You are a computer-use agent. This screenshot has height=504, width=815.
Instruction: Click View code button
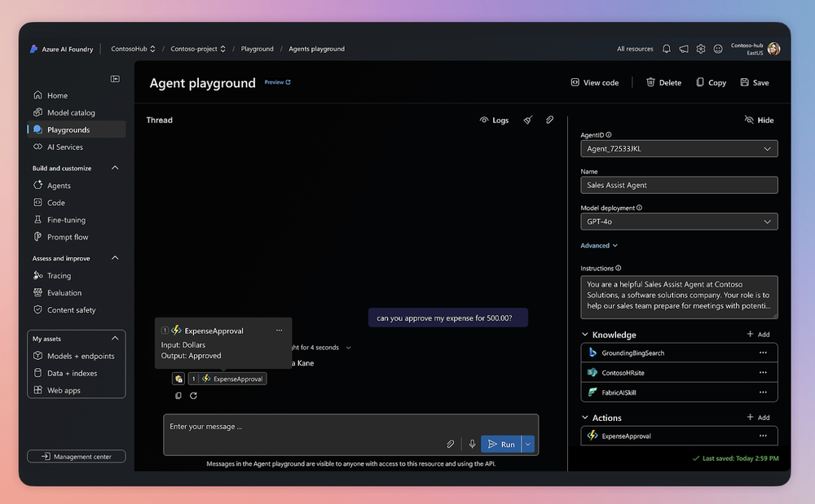pyautogui.click(x=595, y=82)
